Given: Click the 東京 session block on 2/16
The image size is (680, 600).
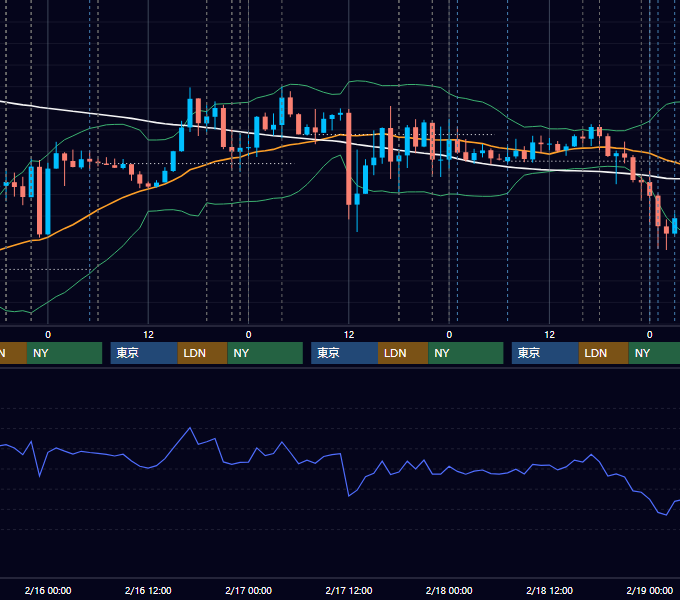Looking at the screenshot, I should click(x=144, y=353).
